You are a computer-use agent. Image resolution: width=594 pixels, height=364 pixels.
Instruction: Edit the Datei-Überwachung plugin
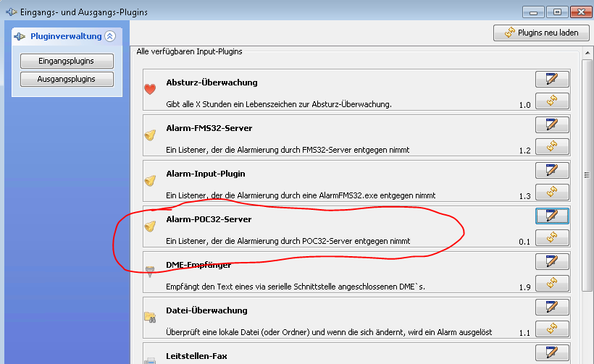(552, 307)
